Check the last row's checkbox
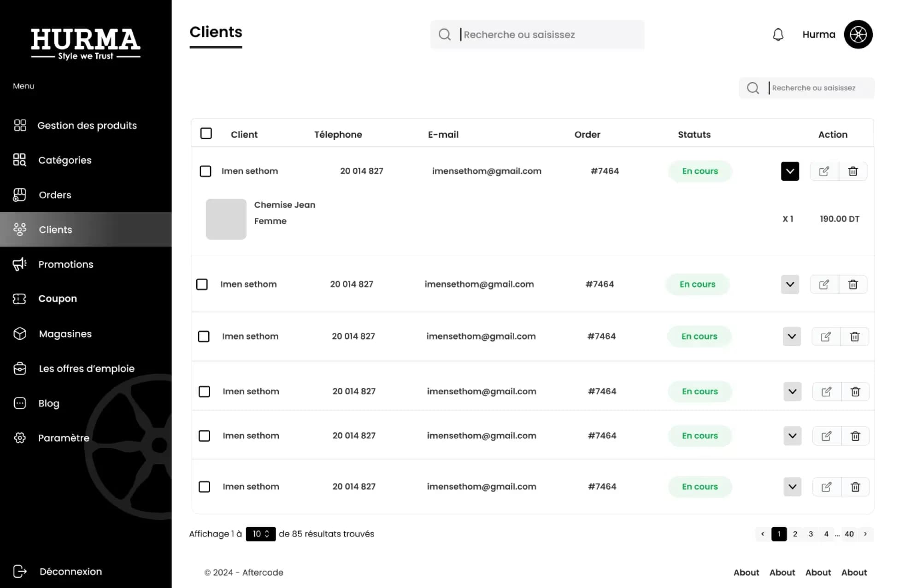The image size is (905, 588). pos(204,487)
